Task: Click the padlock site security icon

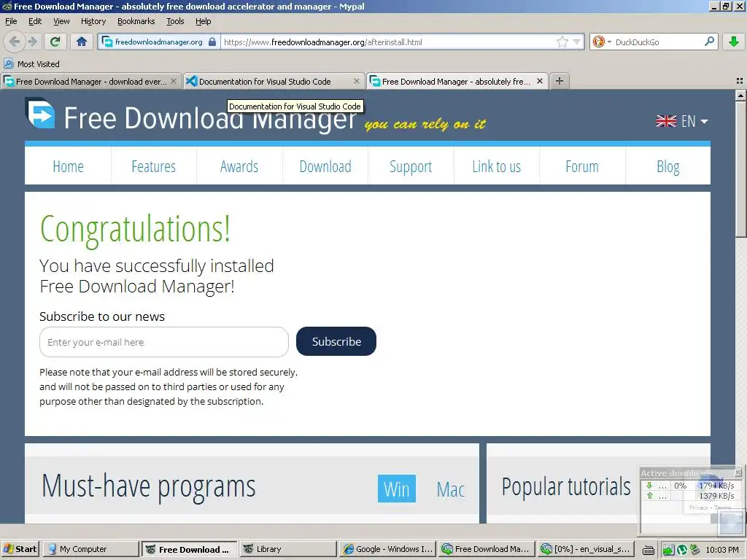Action: (x=212, y=42)
